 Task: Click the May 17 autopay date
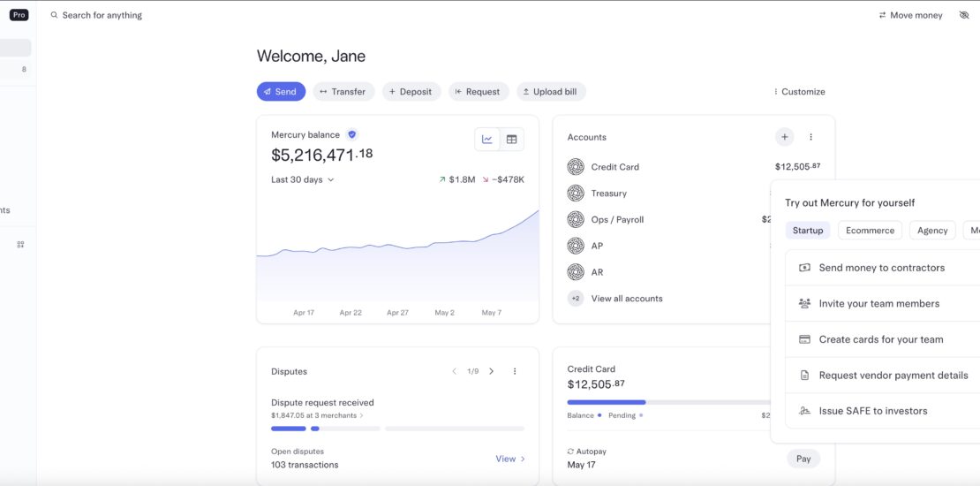(x=581, y=465)
